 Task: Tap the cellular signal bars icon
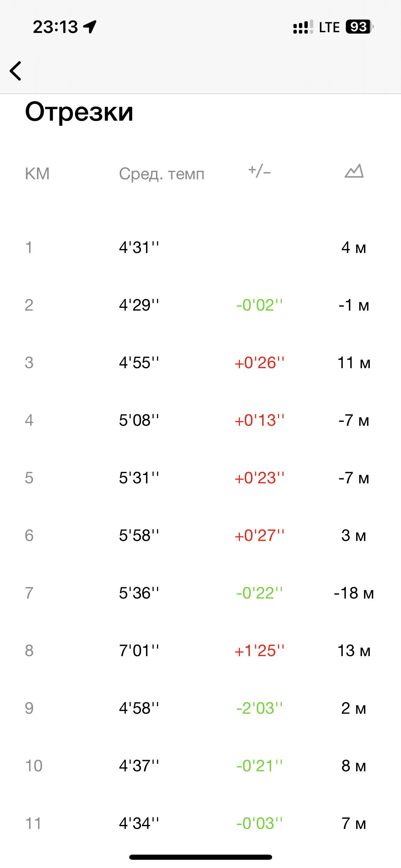click(303, 27)
